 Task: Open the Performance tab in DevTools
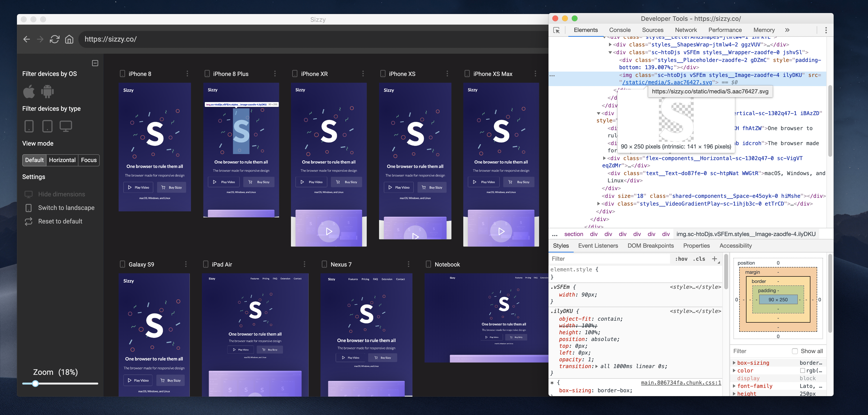point(725,30)
